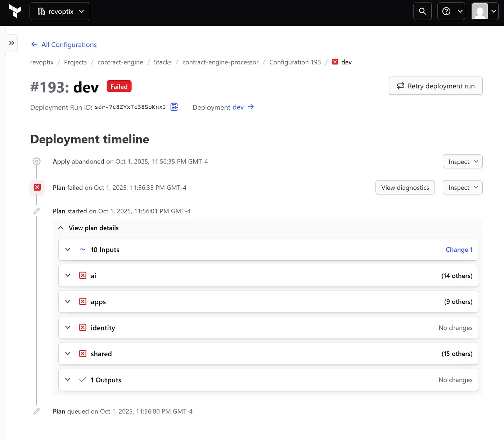
Task: Expand the shared component row
Action: 68,354
